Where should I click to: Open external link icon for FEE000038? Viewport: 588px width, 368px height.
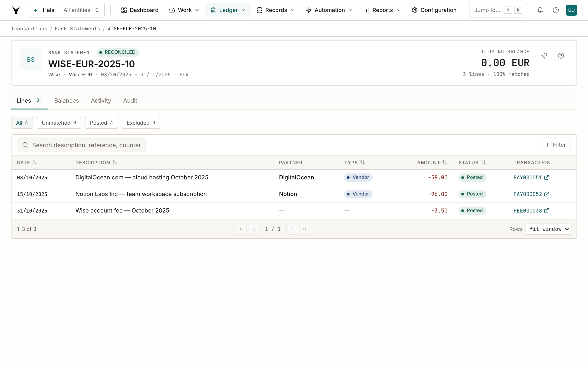pyautogui.click(x=547, y=211)
